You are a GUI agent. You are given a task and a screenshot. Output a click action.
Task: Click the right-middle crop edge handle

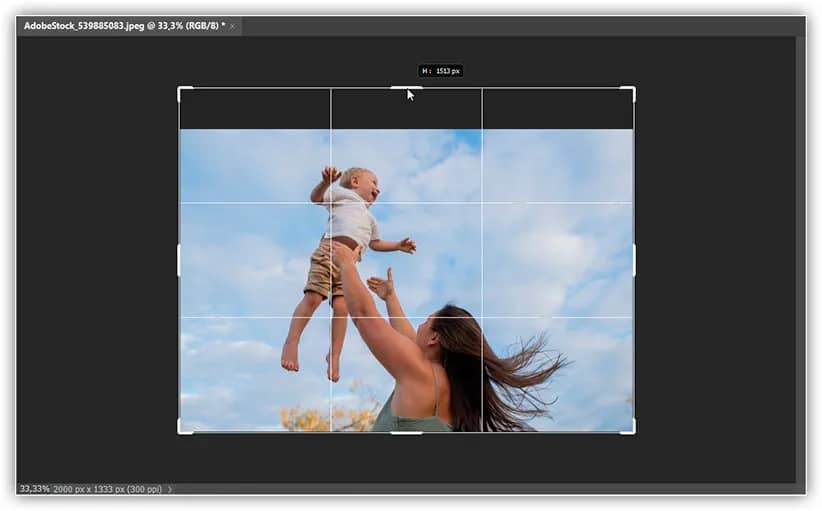click(x=634, y=260)
